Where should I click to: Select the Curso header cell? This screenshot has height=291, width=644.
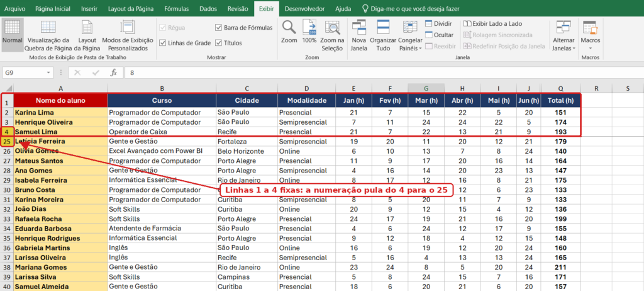tap(162, 100)
